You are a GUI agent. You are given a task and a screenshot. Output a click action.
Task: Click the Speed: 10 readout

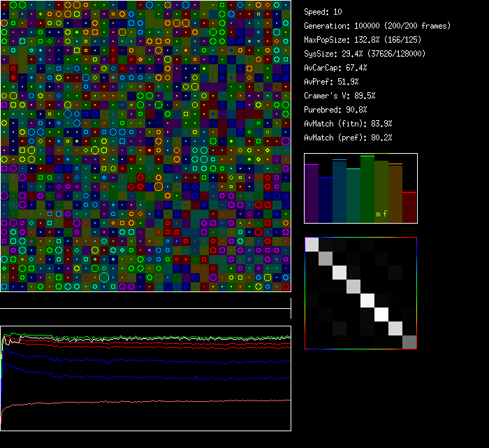323,12
